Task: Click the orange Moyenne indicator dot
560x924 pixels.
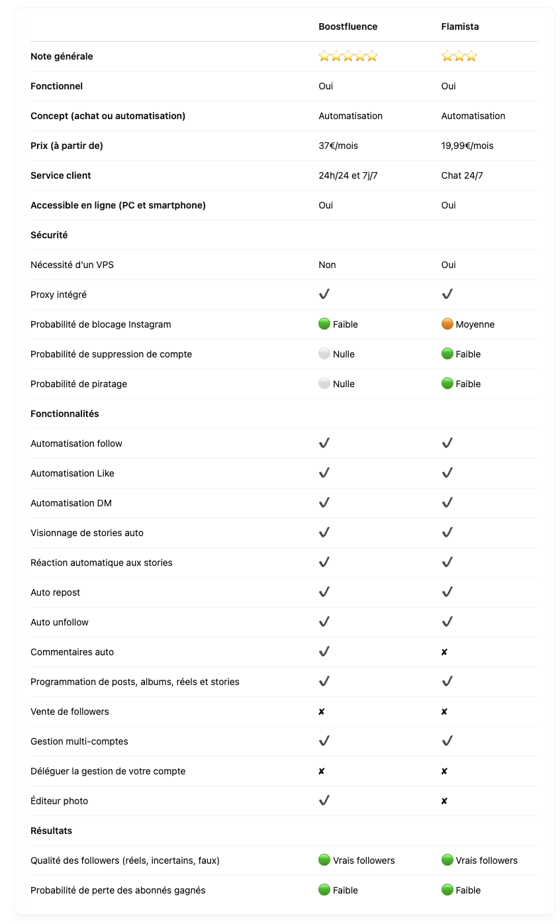Action: [x=447, y=324]
